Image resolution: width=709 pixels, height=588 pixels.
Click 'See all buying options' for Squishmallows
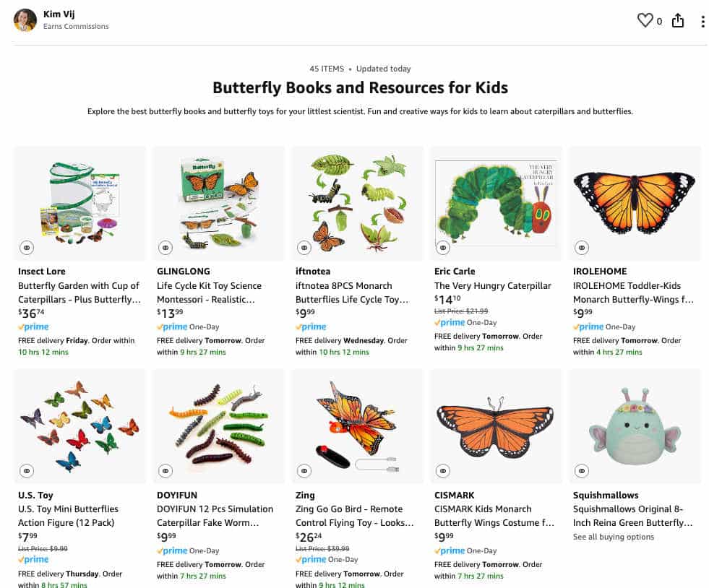point(614,537)
